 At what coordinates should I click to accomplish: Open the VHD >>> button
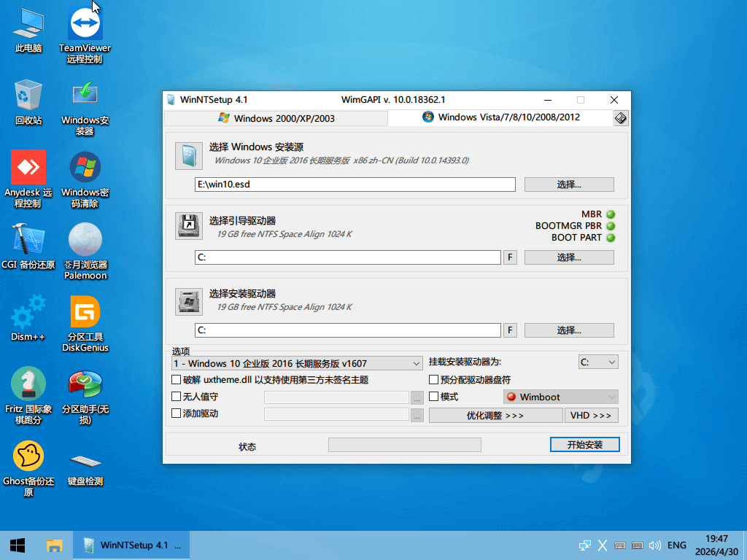coord(591,415)
